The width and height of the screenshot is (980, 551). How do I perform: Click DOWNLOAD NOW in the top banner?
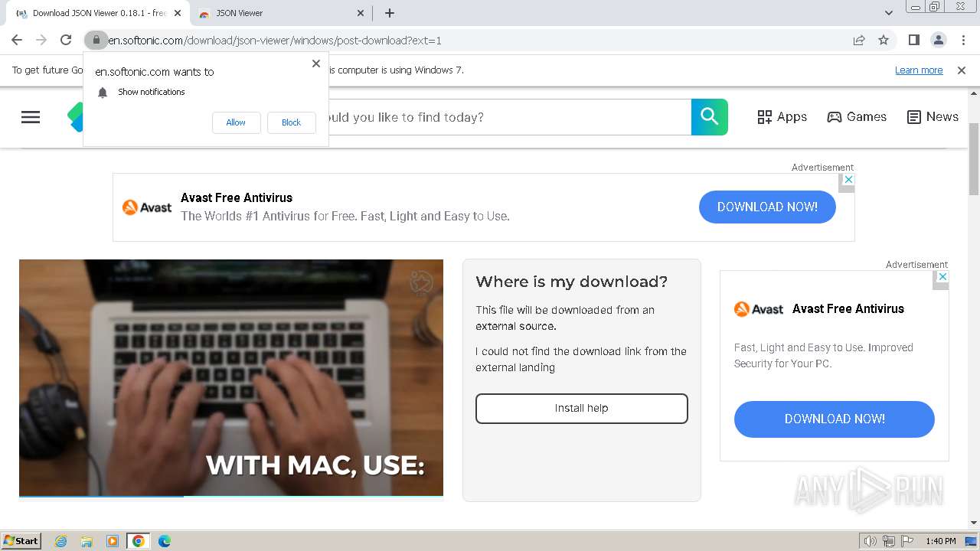767,207
